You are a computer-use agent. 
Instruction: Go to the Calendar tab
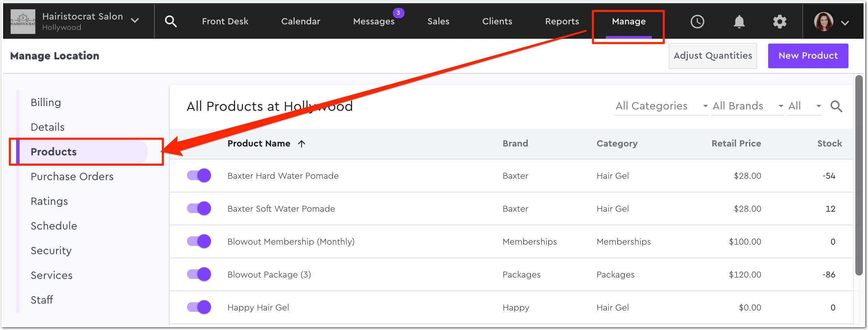click(301, 21)
